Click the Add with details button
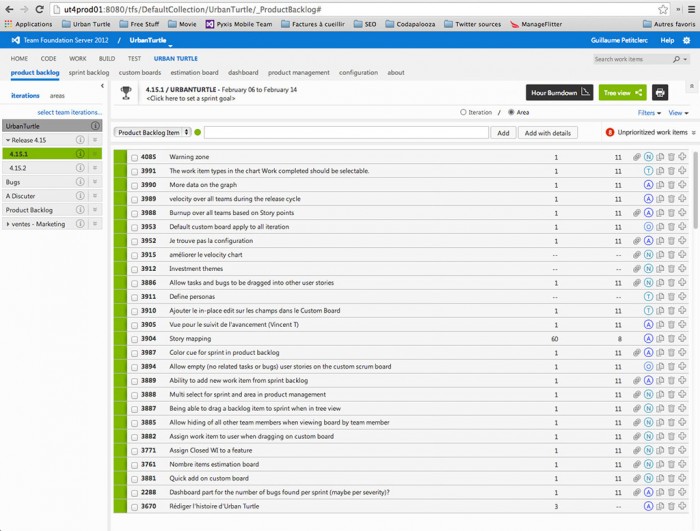 548,133
